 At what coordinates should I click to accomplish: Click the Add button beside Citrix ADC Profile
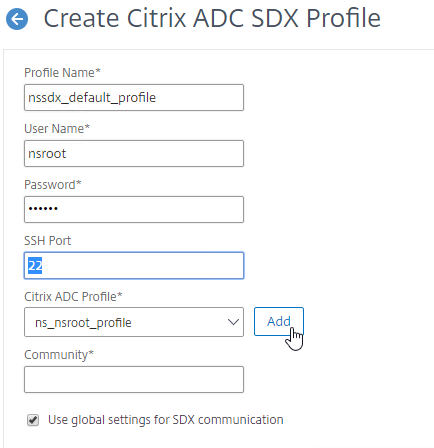(x=279, y=321)
